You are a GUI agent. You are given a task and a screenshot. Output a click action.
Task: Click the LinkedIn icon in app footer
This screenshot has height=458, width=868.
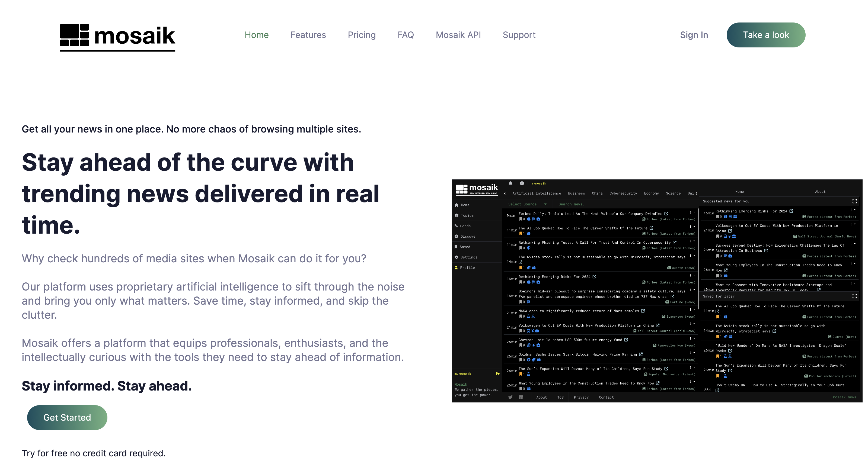(521, 397)
